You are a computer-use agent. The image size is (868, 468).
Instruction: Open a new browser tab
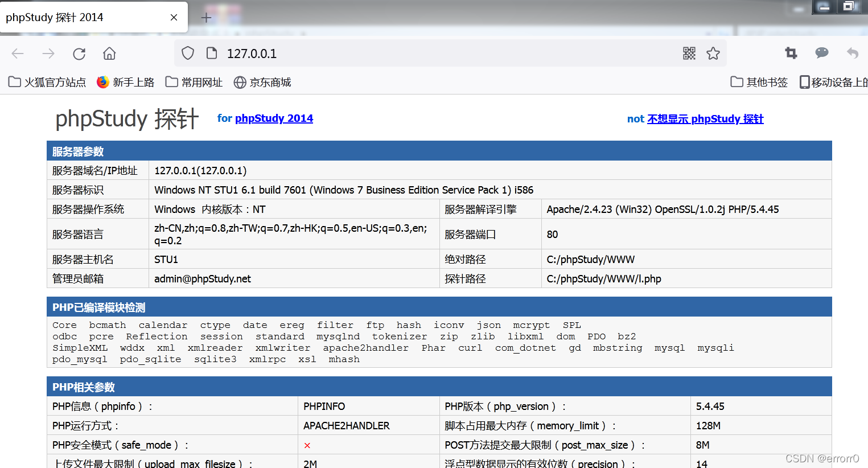206,18
